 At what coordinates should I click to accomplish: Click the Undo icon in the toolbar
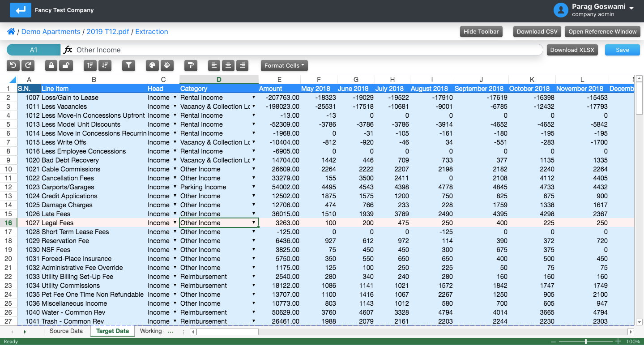(x=13, y=65)
